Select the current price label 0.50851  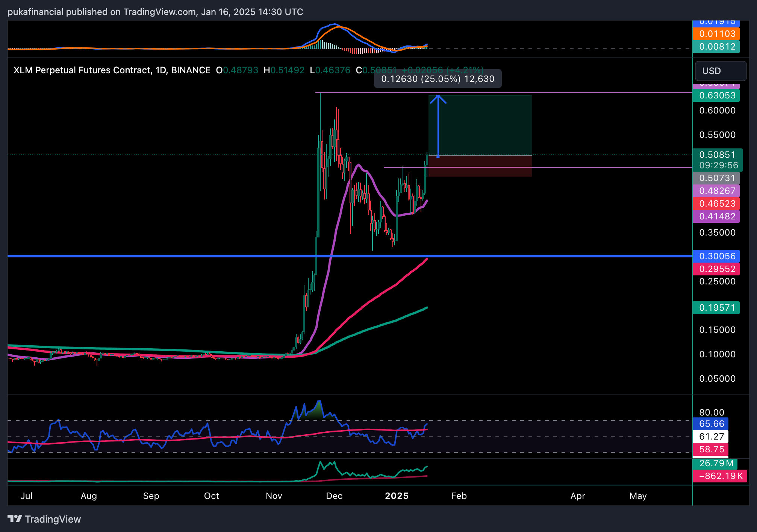(717, 155)
